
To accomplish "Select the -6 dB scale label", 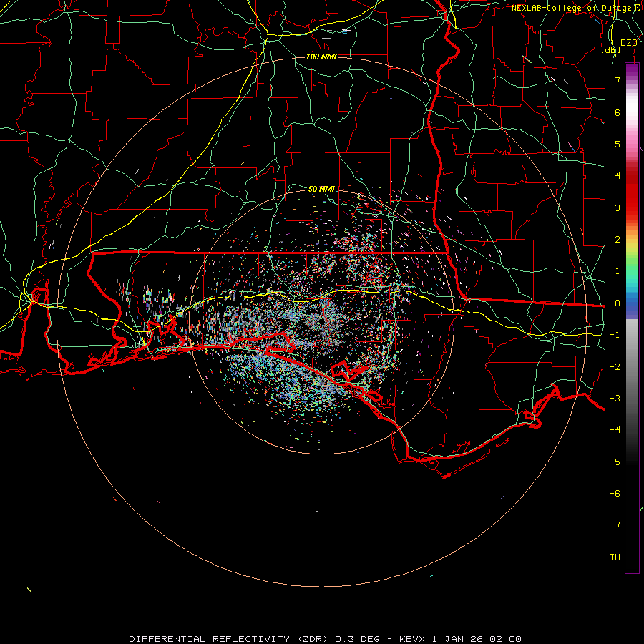I will [x=615, y=494].
